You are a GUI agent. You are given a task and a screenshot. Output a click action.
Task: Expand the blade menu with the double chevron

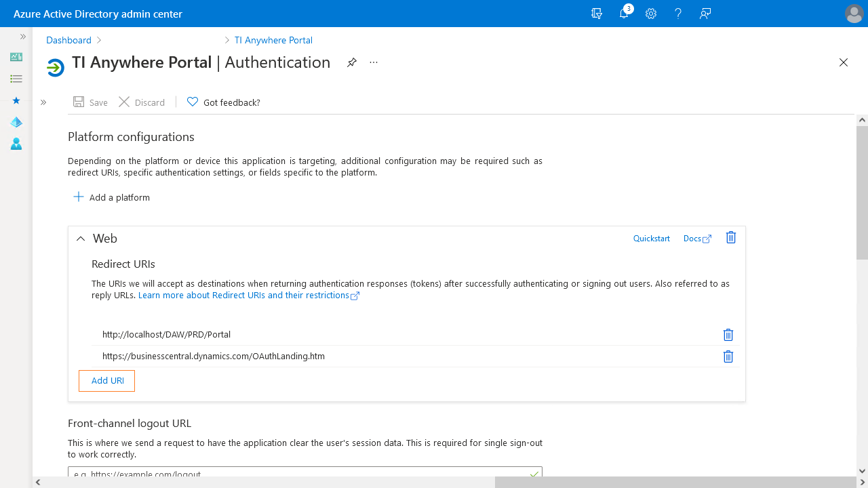(x=43, y=102)
